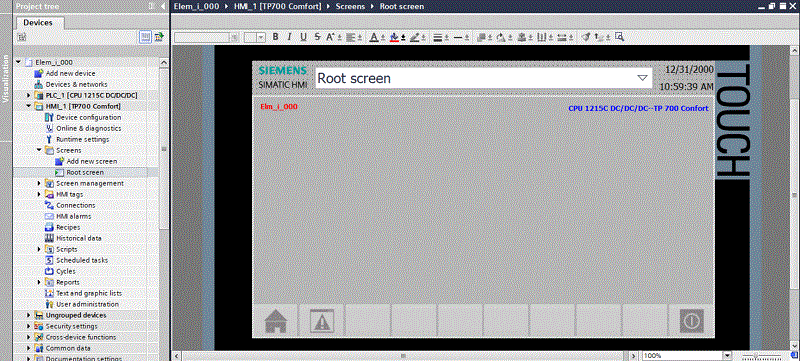Open Device configuration in tree
Image resolution: width=800 pixels, height=361 pixels.
[88, 117]
